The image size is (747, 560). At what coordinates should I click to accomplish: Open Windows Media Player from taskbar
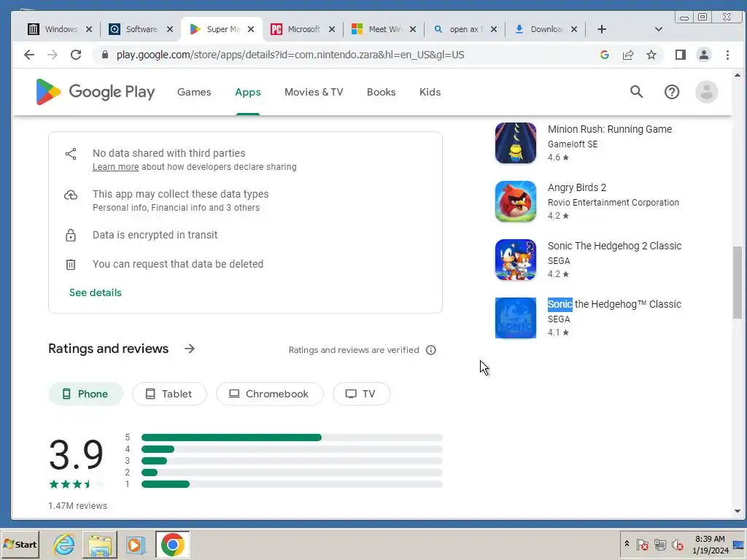tap(136, 544)
